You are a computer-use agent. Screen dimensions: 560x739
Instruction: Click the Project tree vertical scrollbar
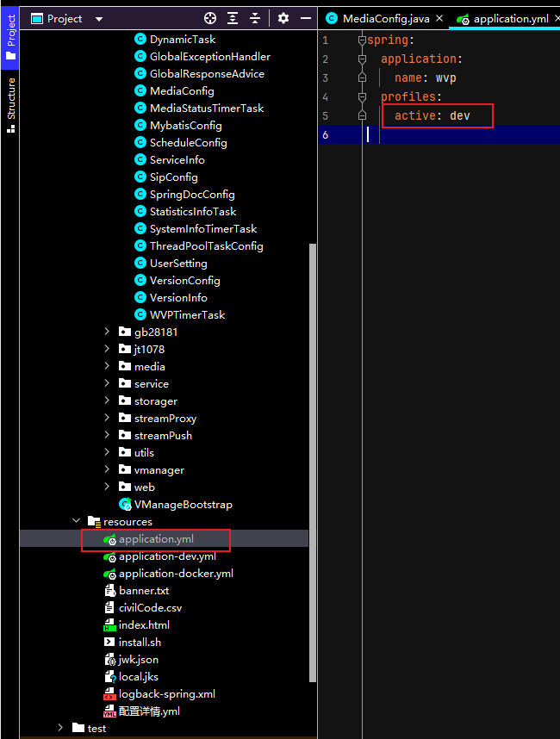click(312, 463)
